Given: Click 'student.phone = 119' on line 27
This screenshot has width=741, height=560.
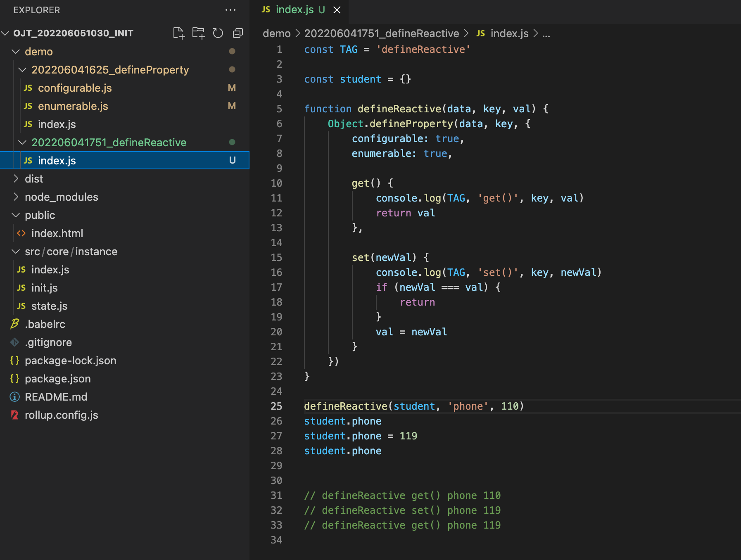Looking at the screenshot, I should coord(361,436).
